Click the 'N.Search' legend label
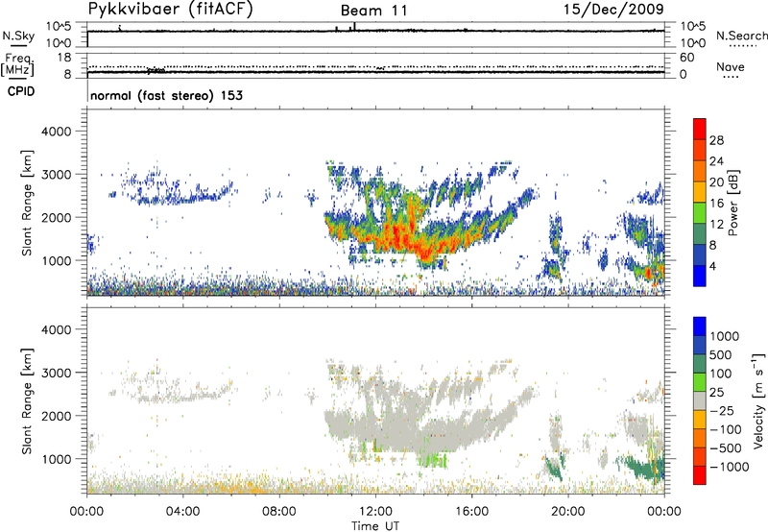 [x=741, y=36]
